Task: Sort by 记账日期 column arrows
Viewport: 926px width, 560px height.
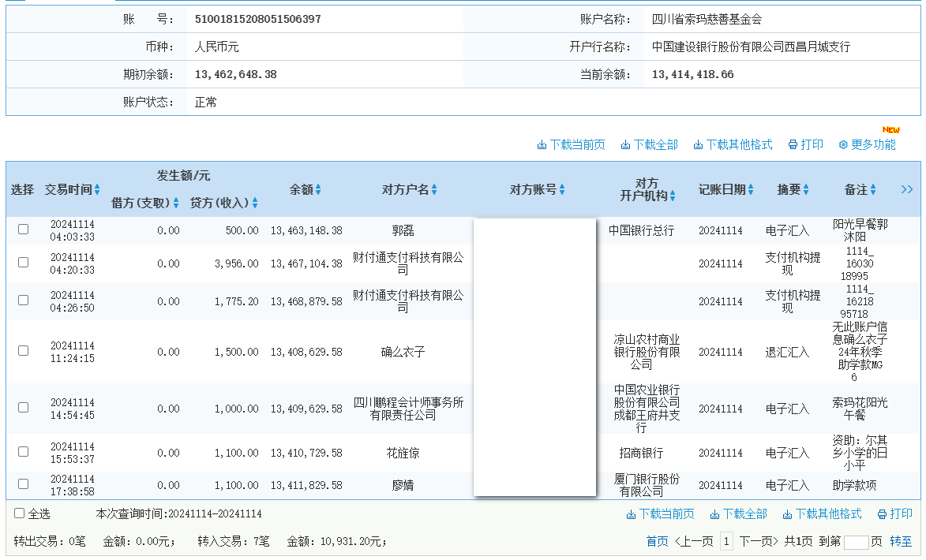Action: coord(751,189)
